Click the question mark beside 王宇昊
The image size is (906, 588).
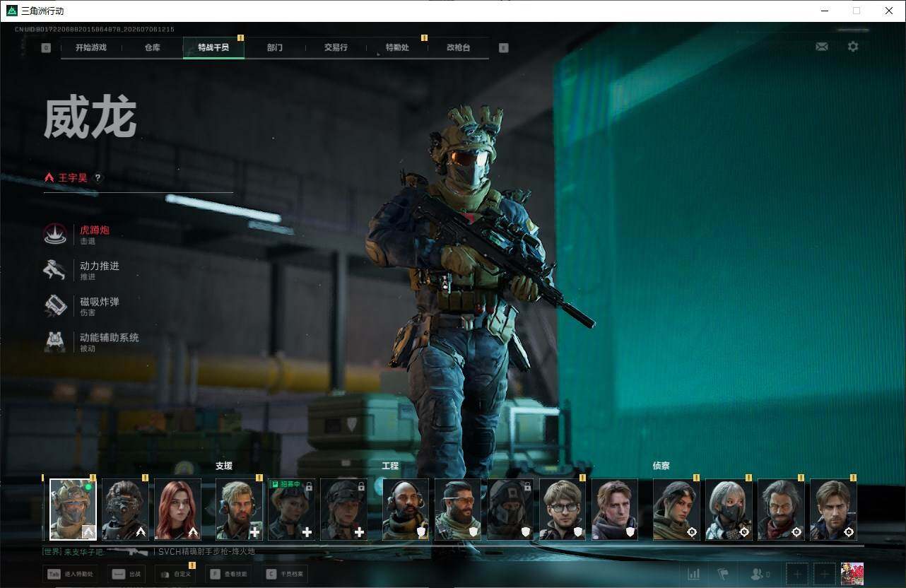pos(98,178)
